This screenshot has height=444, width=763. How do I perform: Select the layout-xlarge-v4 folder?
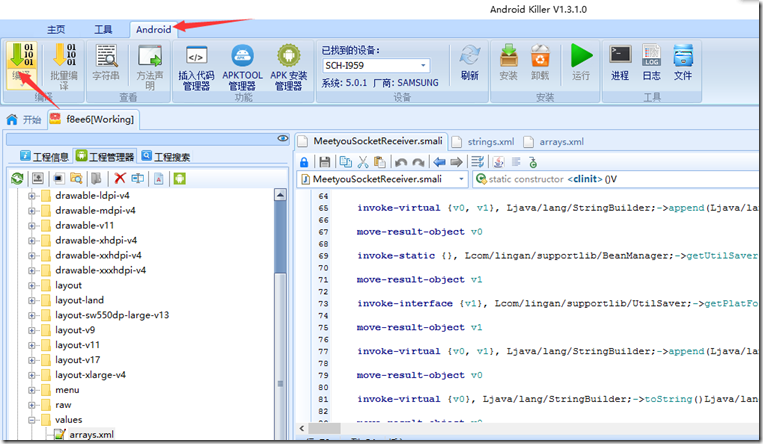point(90,375)
